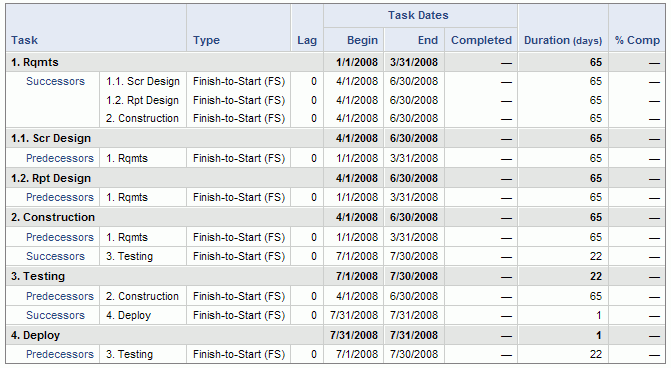The height and width of the screenshot is (368, 671).
Task: Select the % Comp column header
Action: [x=637, y=40]
